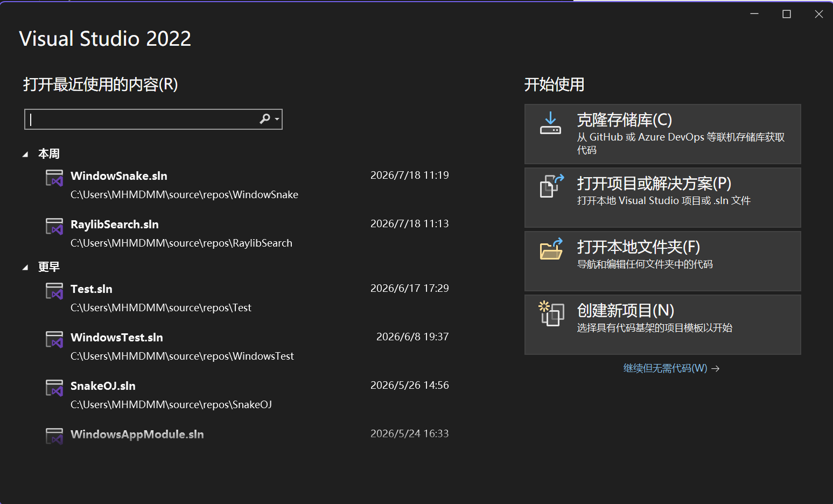The width and height of the screenshot is (833, 504).
Task: Click the timestamp 2026/5/26 14:56
Action: (x=410, y=385)
